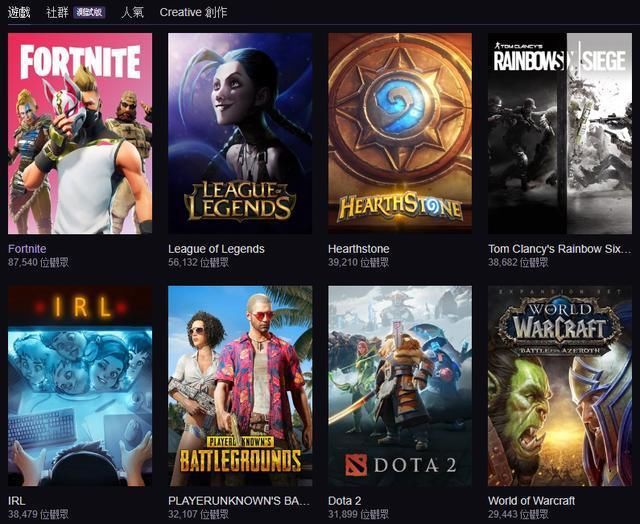Click Tom Clancy's Rainbow Six title link
The height and width of the screenshot is (524, 640).
click(x=560, y=249)
